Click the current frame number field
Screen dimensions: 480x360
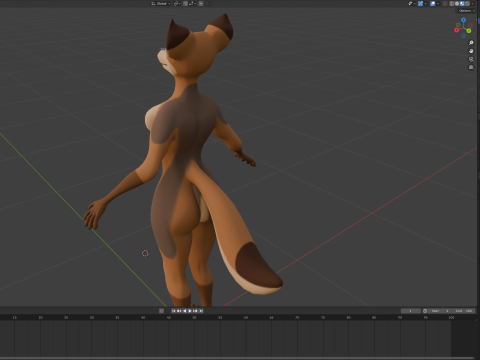click(411, 311)
